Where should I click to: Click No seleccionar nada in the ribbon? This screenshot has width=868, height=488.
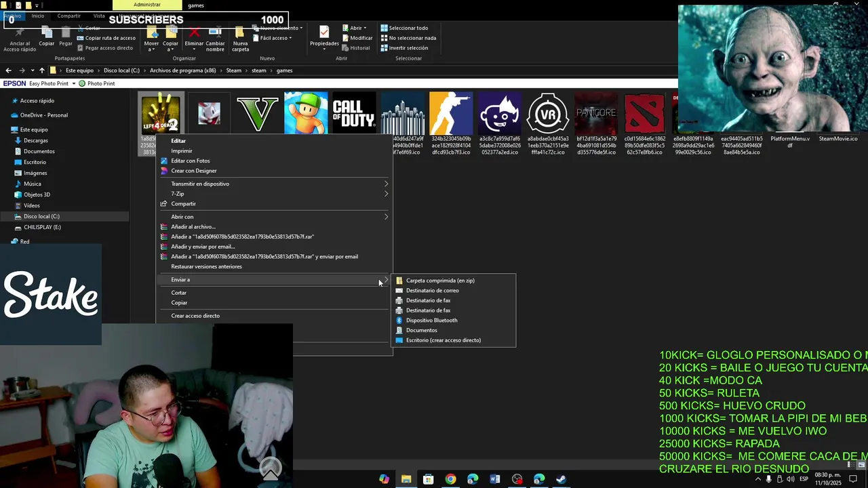click(x=408, y=38)
